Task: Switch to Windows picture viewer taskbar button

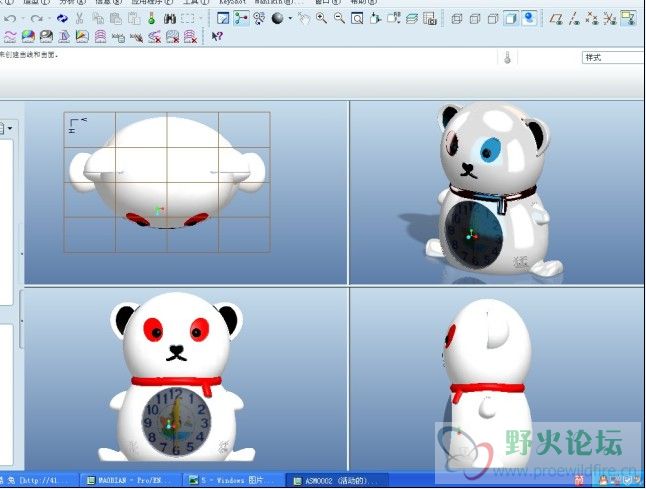Action: point(233,480)
